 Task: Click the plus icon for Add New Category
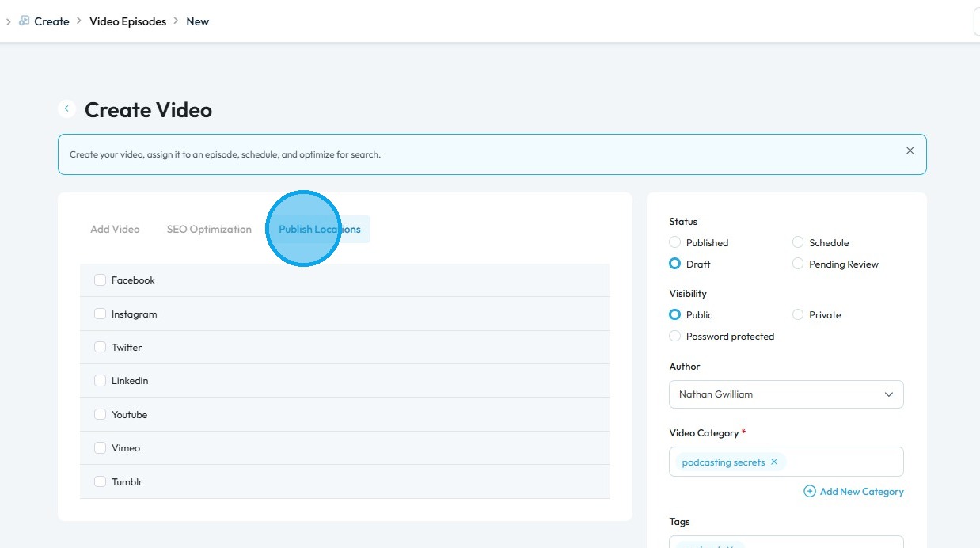810,491
